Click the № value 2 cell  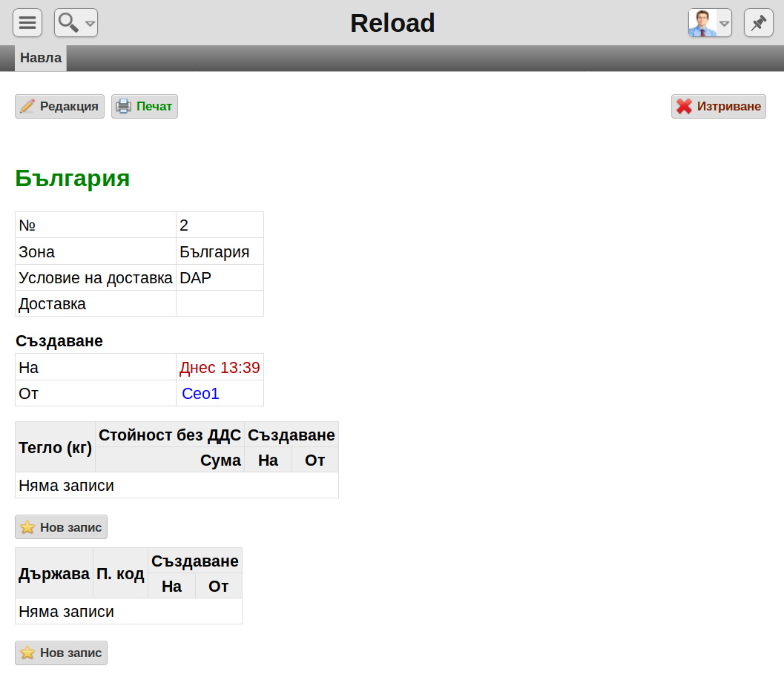tap(220, 225)
